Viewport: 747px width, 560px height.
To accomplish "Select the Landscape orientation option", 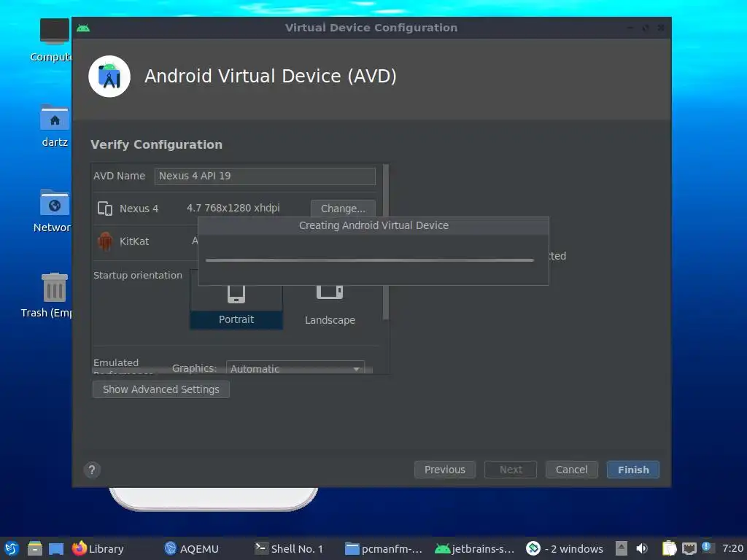I will (x=330, y=305).
